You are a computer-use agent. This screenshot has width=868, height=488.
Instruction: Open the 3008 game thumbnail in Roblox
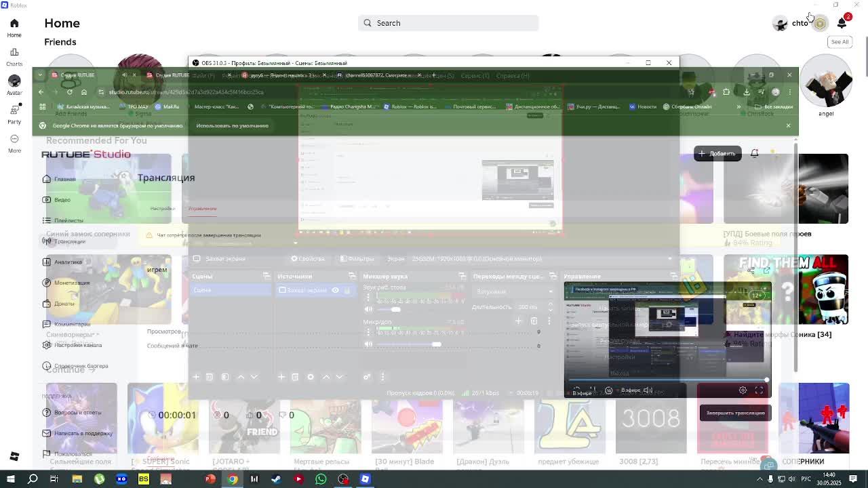(x=651, y=418)
